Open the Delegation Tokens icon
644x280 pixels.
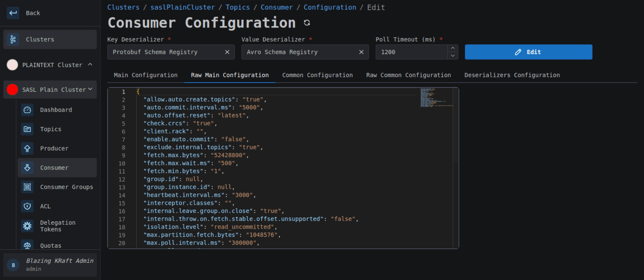(27, 226)
